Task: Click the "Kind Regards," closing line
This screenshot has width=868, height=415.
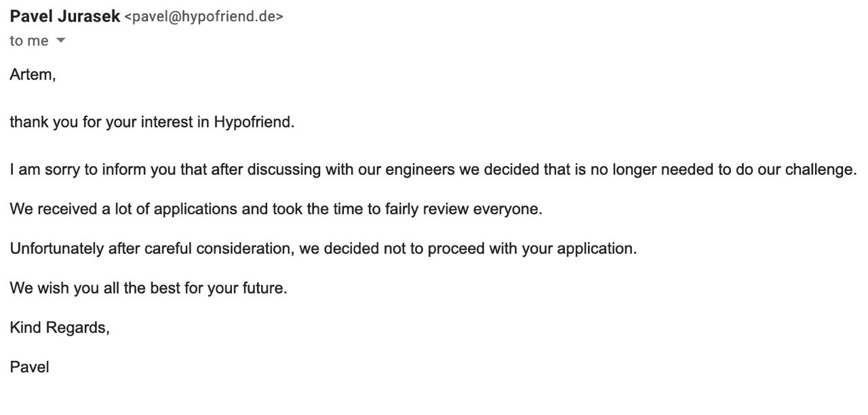Action: pos(60,328)
